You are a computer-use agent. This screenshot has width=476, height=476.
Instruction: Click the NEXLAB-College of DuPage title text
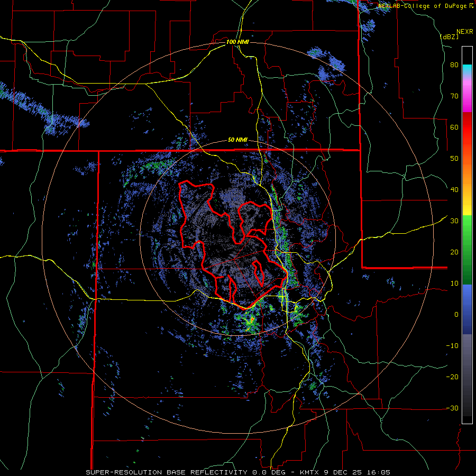tap(423, 6)
